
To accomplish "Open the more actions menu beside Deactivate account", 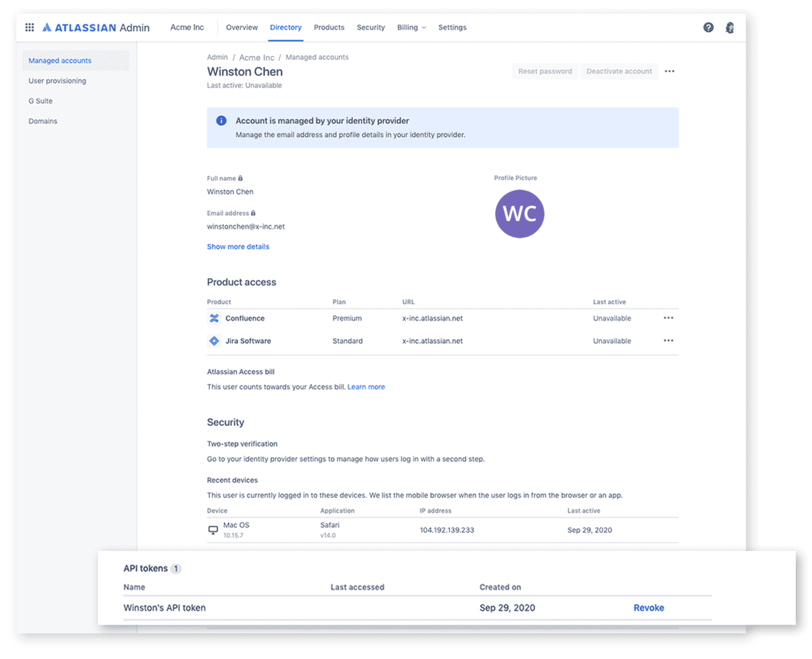I will click(x=669, y=71).
